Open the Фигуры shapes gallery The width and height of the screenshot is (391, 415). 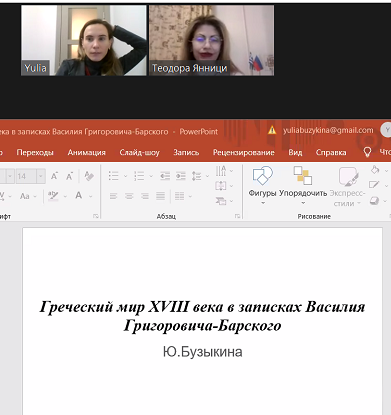(x=262, y=185)
